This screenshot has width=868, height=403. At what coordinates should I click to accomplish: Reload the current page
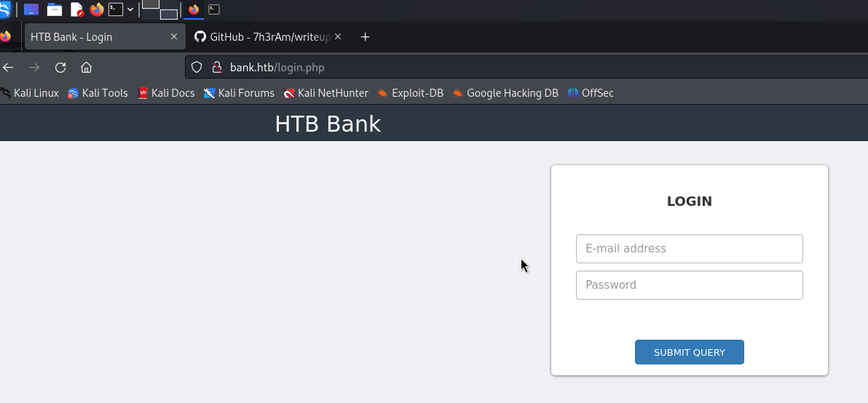coord(60,68)
